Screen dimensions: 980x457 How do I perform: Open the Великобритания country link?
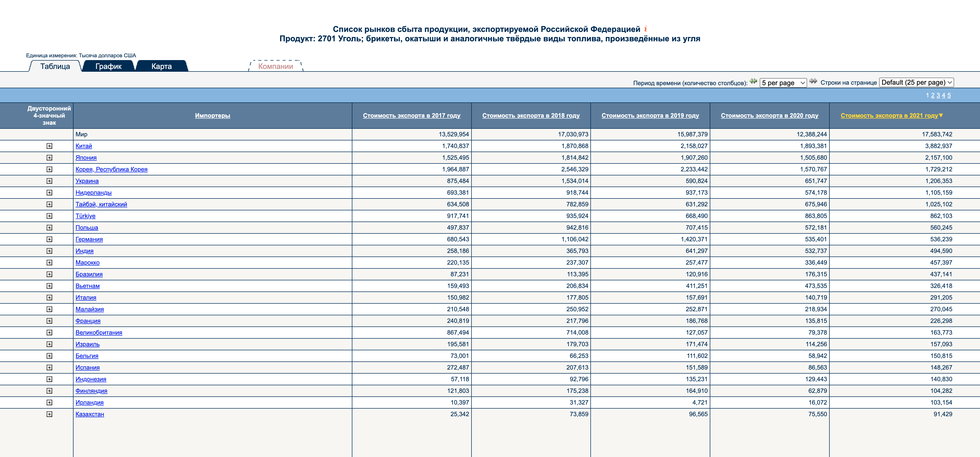[x=99, y=333]
